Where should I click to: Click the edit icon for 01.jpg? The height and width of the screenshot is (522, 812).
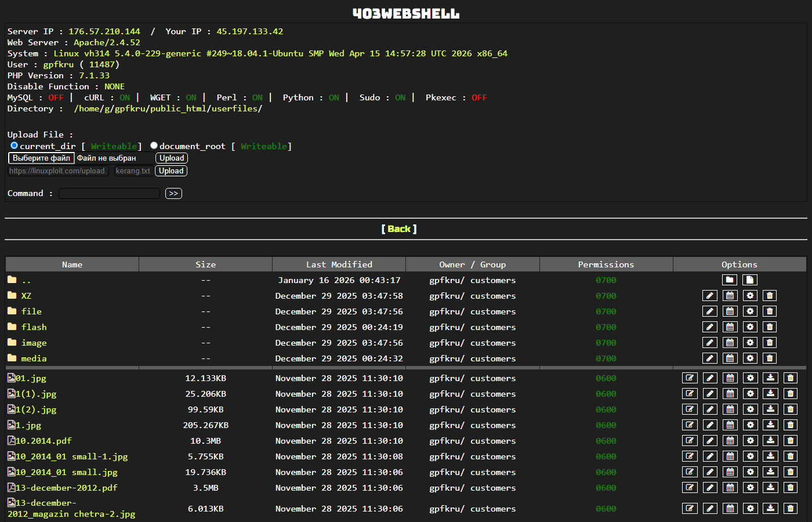coord(690,378)
